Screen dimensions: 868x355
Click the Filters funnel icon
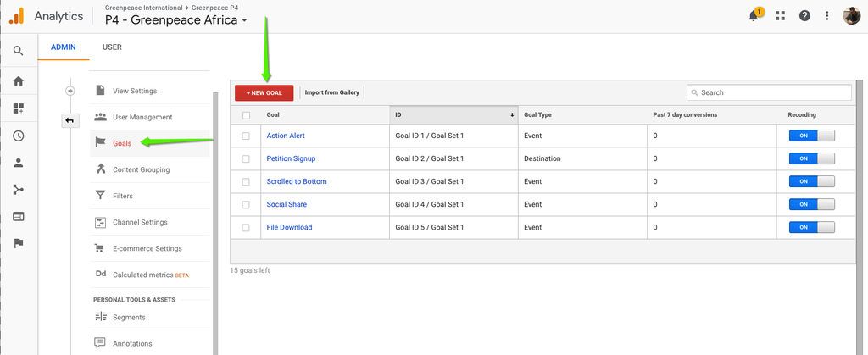(x=100, y=195)
